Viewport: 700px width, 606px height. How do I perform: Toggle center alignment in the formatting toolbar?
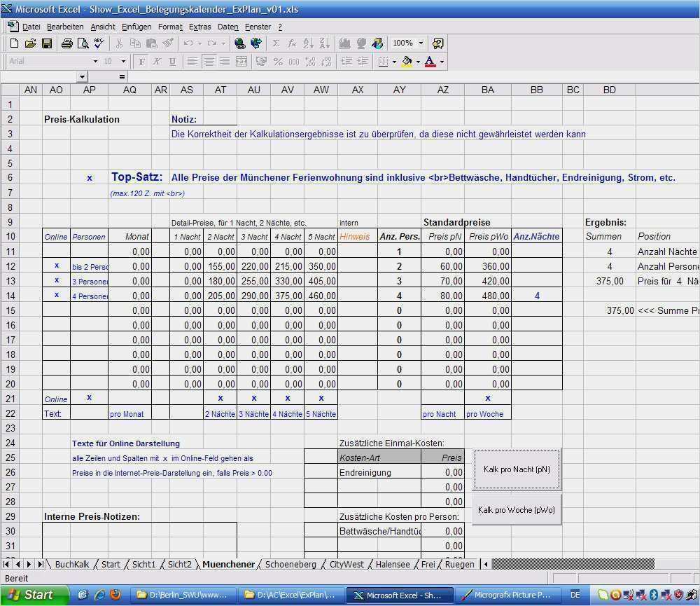[209, 62]
